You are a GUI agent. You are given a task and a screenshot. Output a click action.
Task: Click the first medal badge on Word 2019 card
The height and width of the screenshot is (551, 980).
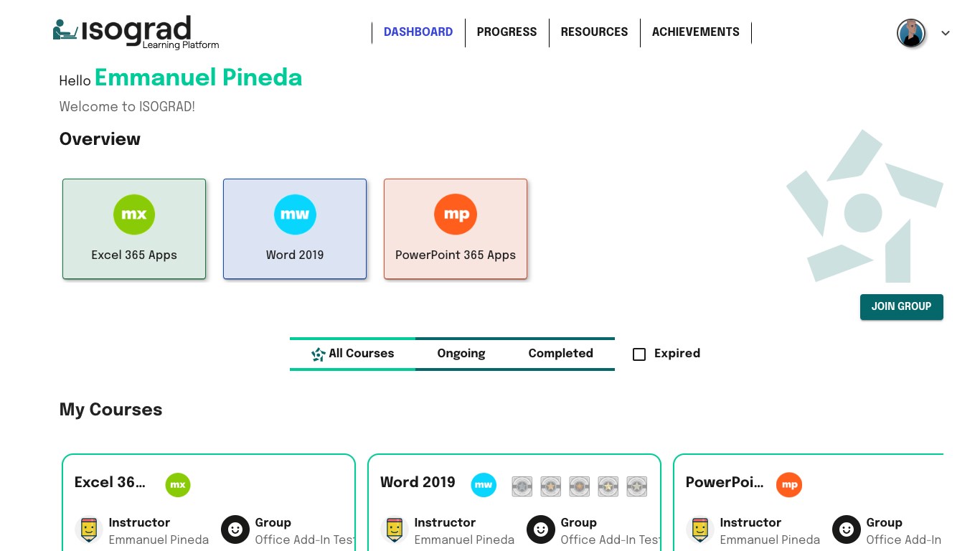click(x=522, y=486)
